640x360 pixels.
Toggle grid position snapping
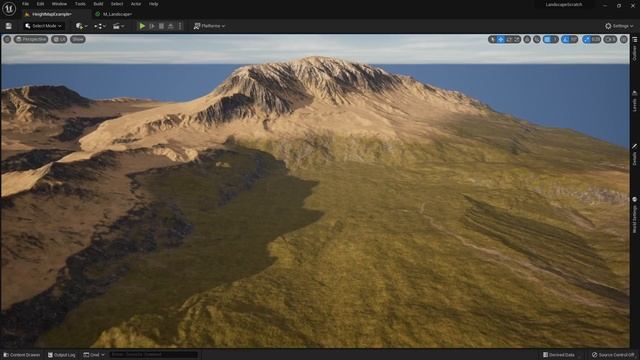(547, 39)
